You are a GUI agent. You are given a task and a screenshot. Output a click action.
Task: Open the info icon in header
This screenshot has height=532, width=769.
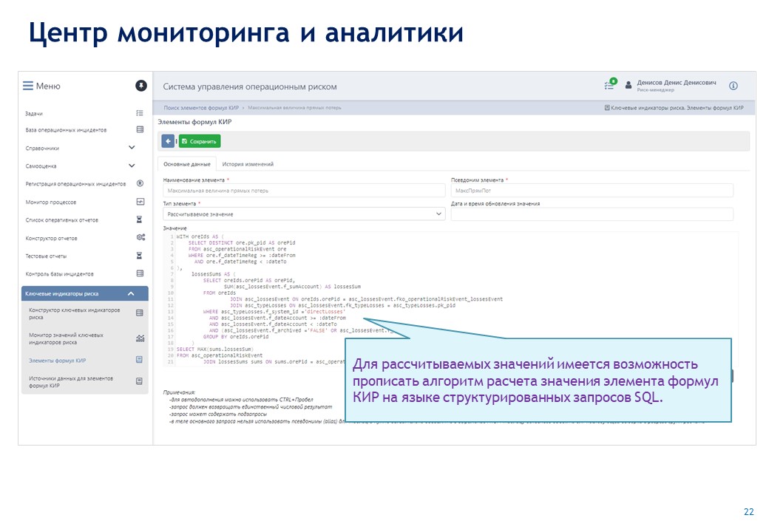[x=734, y=86]
